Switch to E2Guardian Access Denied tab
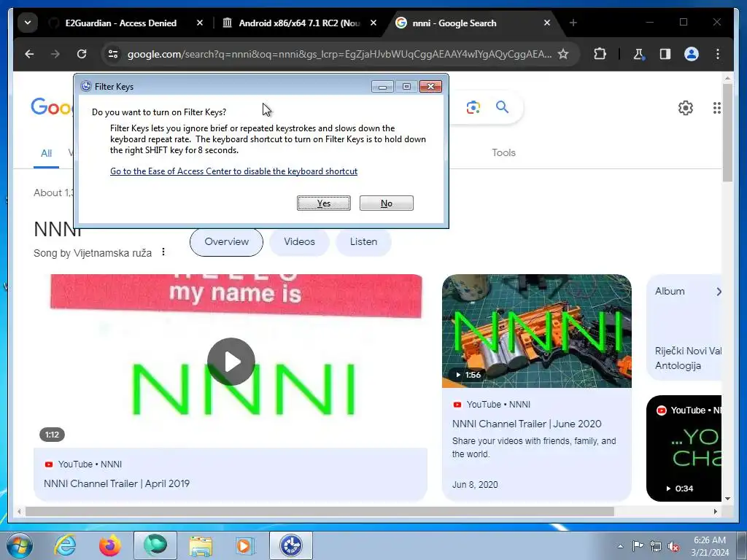 click(120, 23)
